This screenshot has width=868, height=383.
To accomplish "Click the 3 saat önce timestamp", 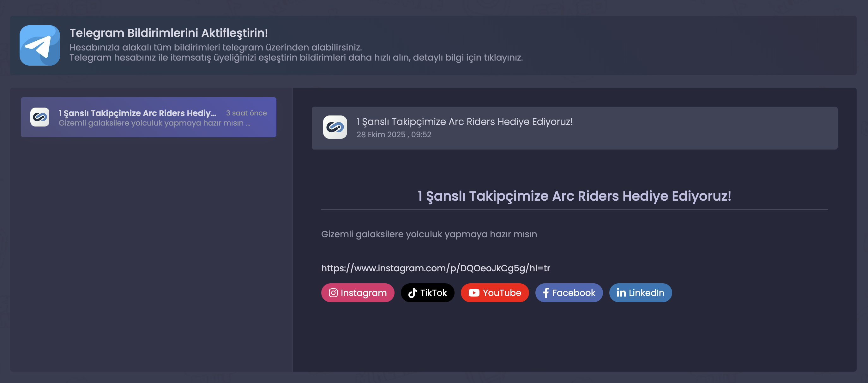I will [x=246, y=113].
